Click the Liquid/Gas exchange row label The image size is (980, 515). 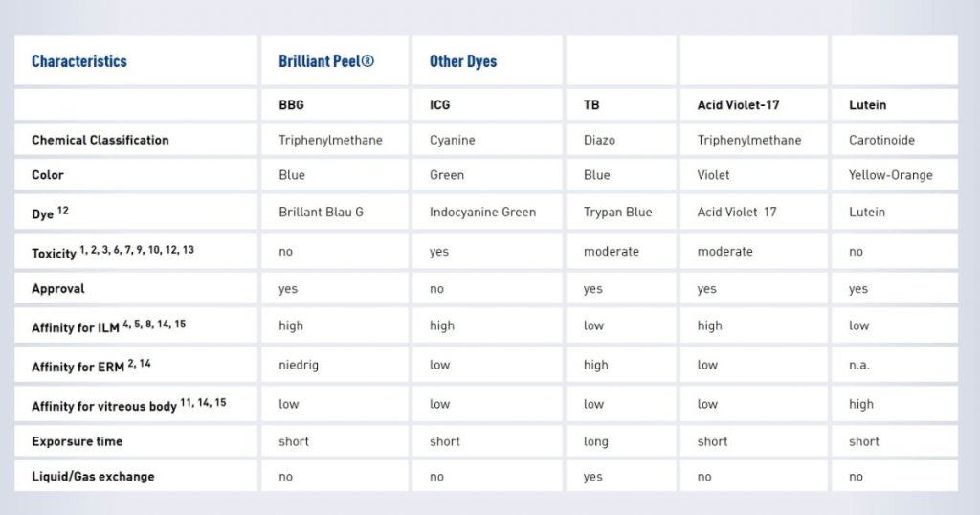pyautogui.click(x=93, y=477)
